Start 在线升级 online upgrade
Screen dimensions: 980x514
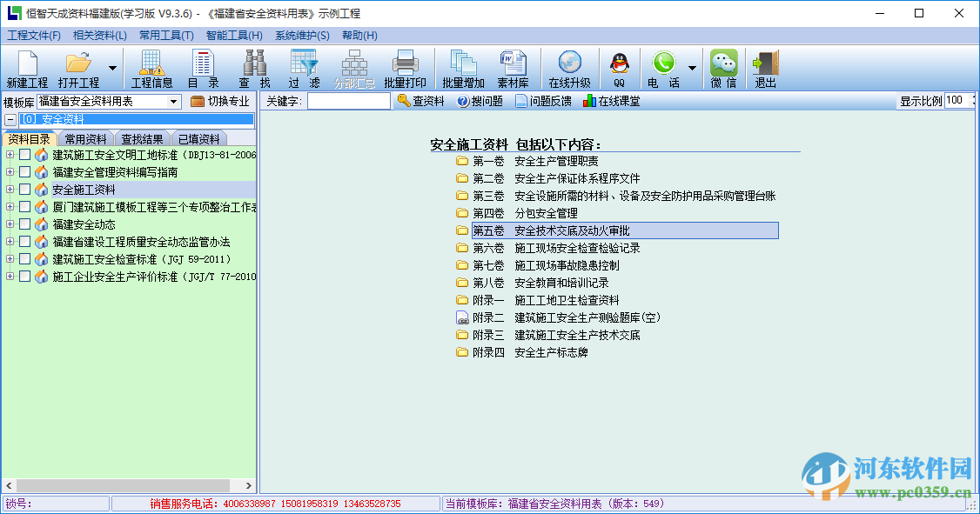[x=570, y=67]
